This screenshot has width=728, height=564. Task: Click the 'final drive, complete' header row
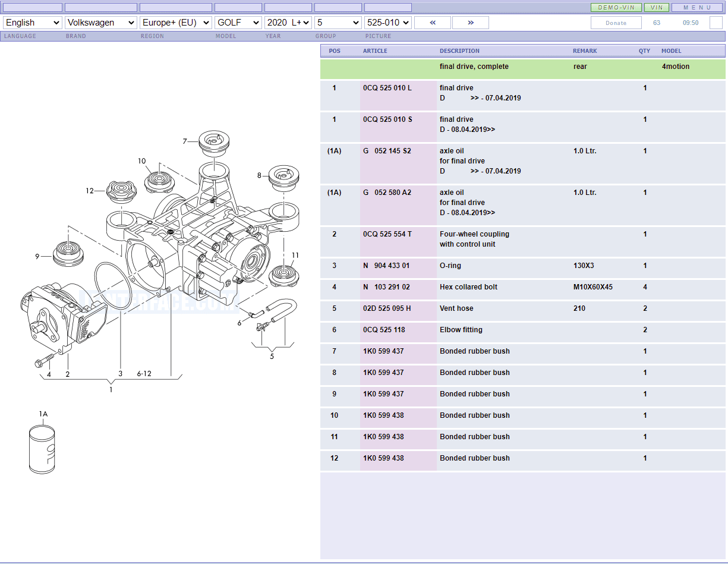click(x=523, y=69)
